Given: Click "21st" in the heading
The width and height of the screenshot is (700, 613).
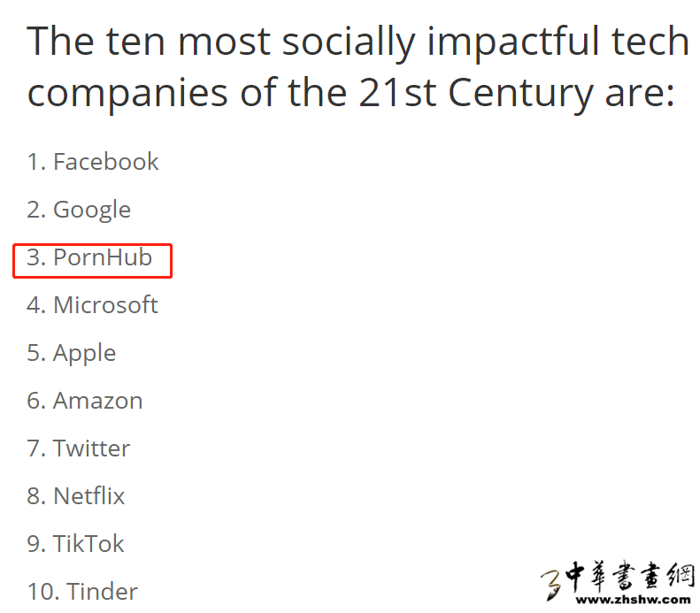Looking at the screenshot, I should tap(397, 93).
